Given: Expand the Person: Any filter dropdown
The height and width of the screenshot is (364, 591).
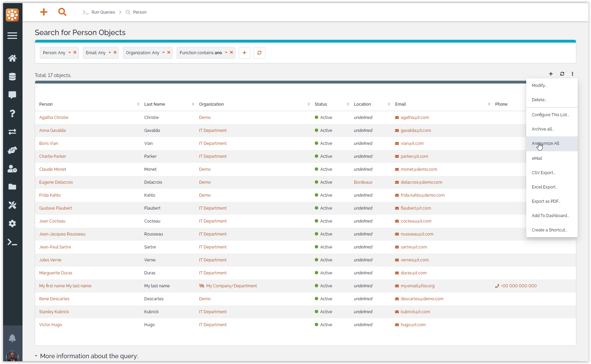Looking at the screenshot, I should [x=70, y=52].
